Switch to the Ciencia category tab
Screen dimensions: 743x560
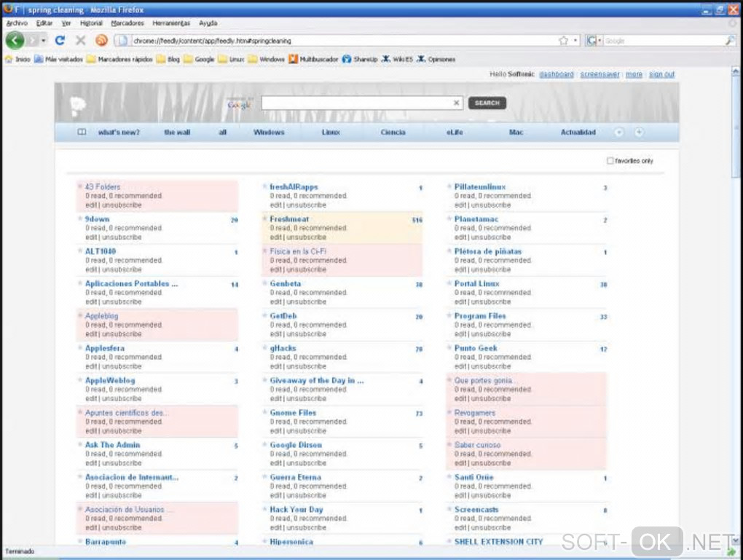coord(393,133)
